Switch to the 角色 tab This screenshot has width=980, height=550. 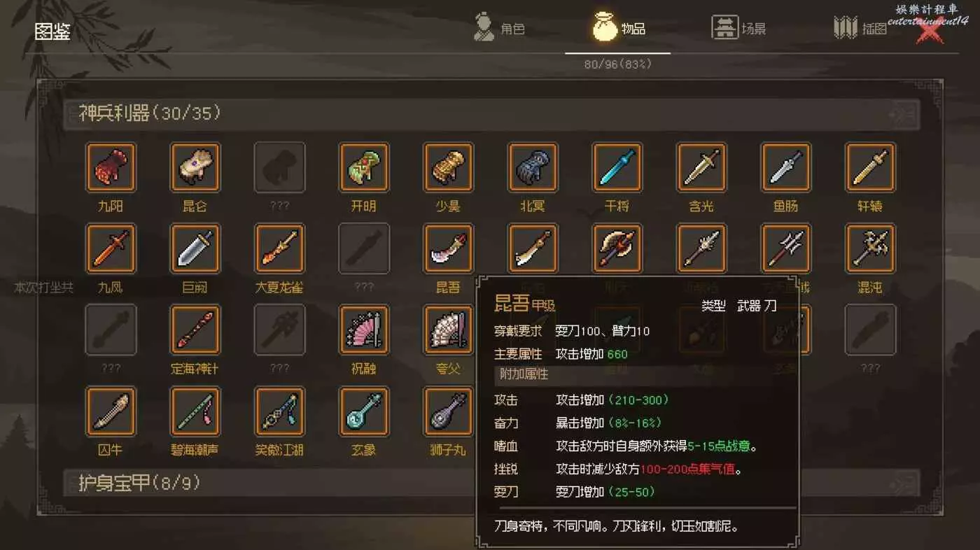coord(499,28)
